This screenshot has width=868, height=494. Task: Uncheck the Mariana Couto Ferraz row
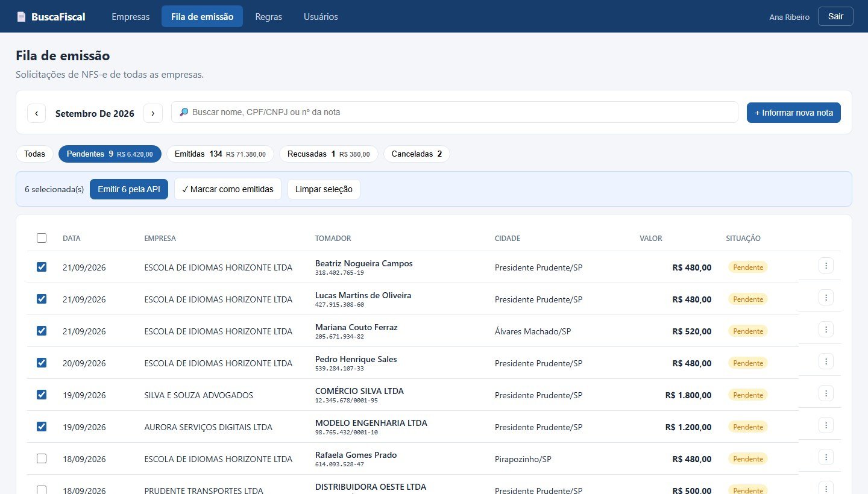[42, 331]
